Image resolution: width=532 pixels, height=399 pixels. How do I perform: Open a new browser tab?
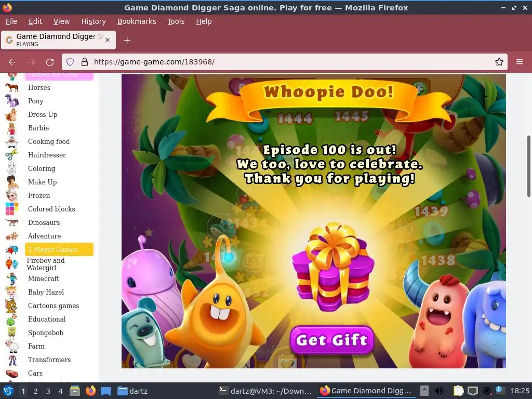(x=127, y=41)
